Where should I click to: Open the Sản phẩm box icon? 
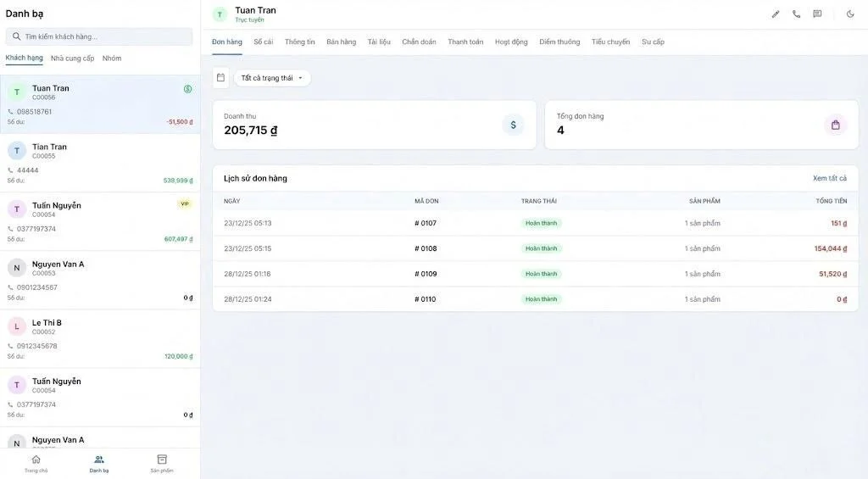pyautogui.click(x=162, y=462)
